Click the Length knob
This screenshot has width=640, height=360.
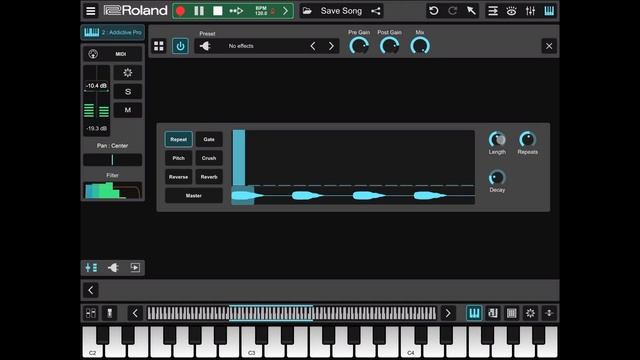tap(497, 140)
